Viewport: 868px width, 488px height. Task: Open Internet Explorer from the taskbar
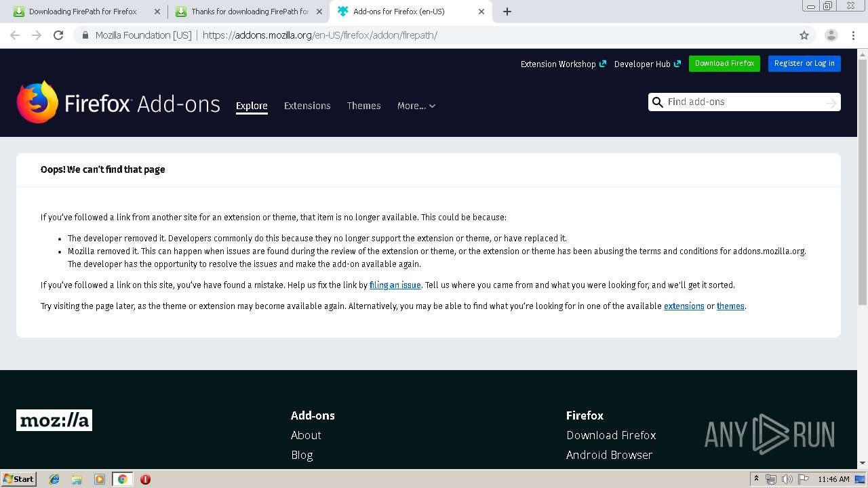[x=54, y=479]
